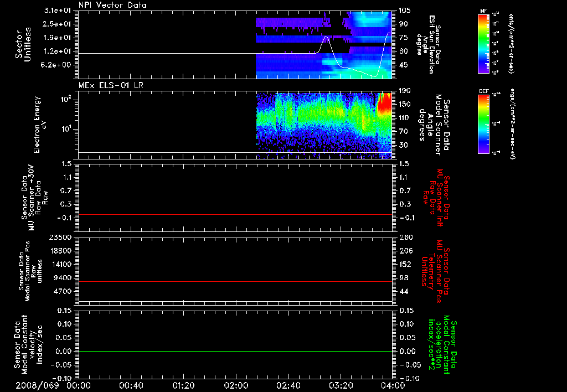Click the '23500' scanner position tick value
The width and height of the screenshot is (567, 392).
60,238
